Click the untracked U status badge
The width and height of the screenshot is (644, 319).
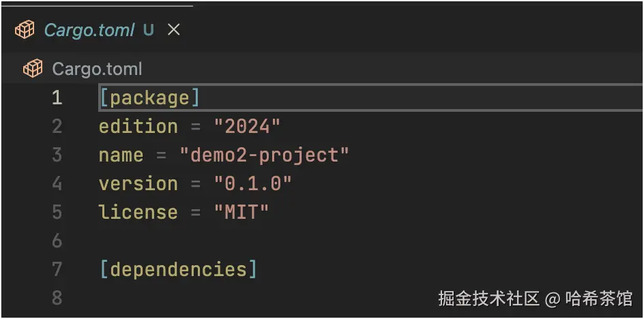pos(148,30)
